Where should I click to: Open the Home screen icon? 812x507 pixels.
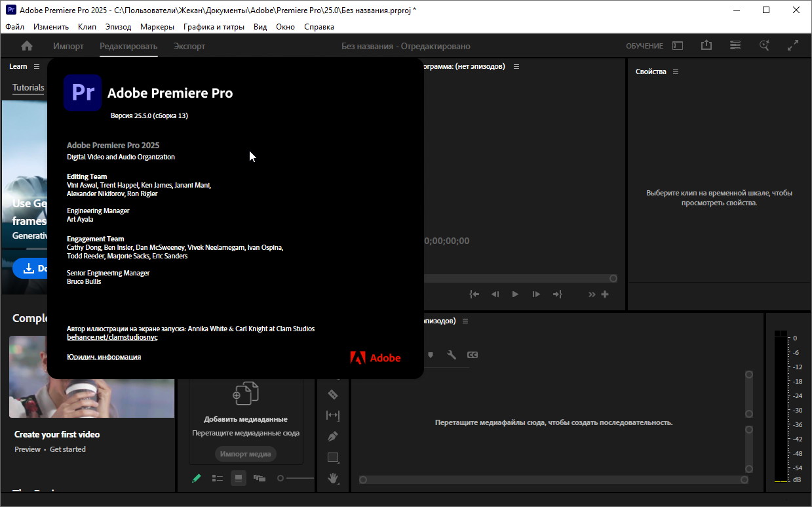27,46
